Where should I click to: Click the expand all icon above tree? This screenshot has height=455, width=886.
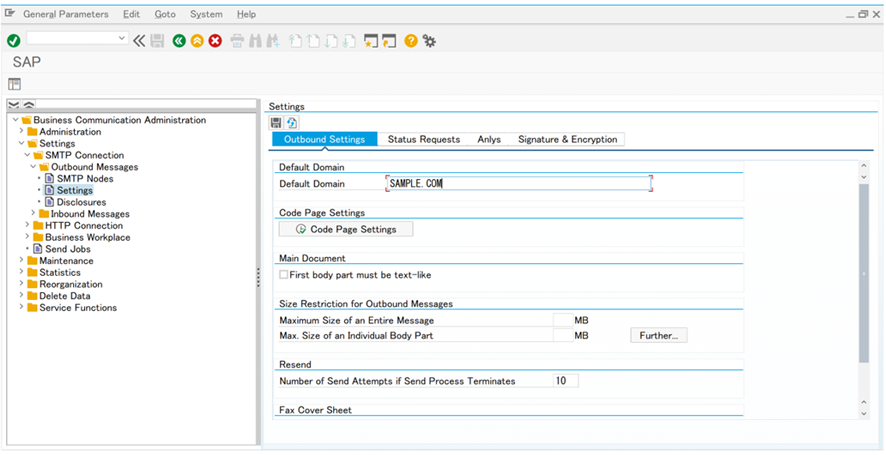click(x=14, y=105)
